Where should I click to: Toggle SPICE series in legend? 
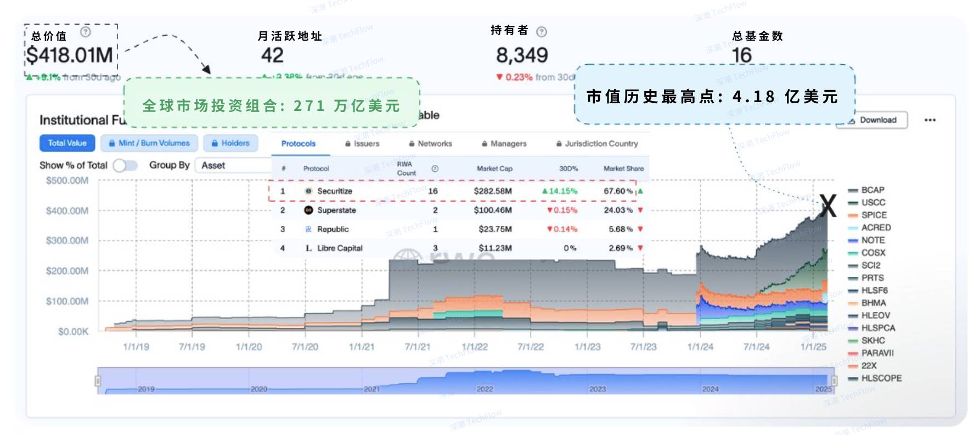click(x=867, y=215)
